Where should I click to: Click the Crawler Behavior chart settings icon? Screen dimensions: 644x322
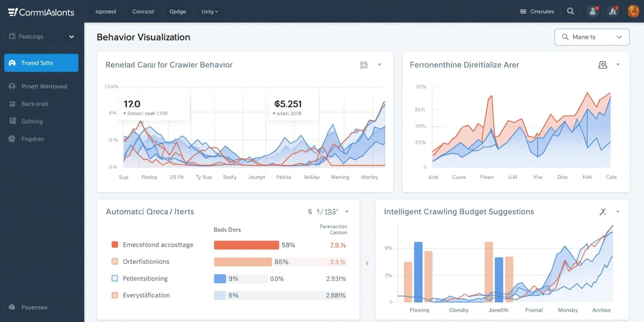(x=364, y=65)
